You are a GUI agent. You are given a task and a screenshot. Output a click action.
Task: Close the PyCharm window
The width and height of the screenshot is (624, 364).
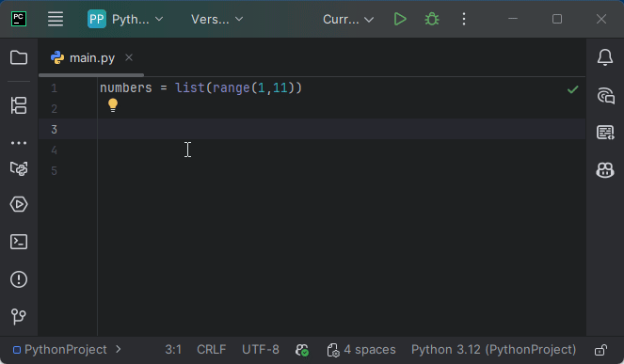601,19
